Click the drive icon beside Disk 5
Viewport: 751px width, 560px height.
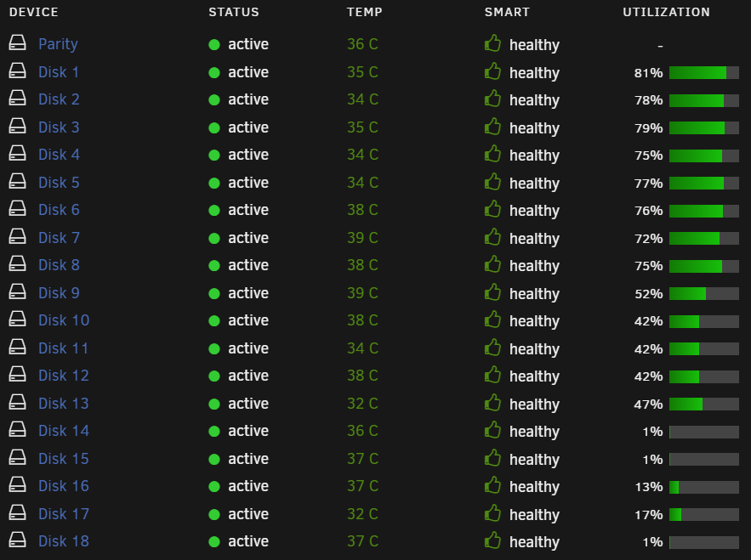18,181
